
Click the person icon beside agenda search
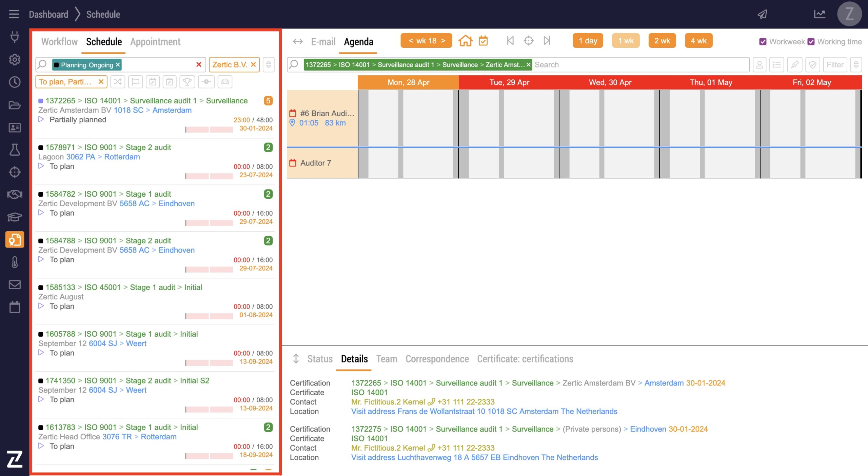click(759, 65)
